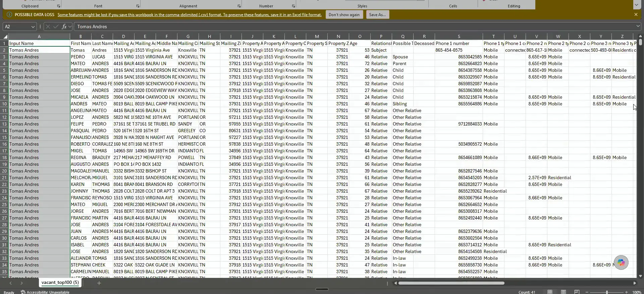Cancel the formula bar entry with X
This screenshot has height=294, width=644.
coord(48,27)
